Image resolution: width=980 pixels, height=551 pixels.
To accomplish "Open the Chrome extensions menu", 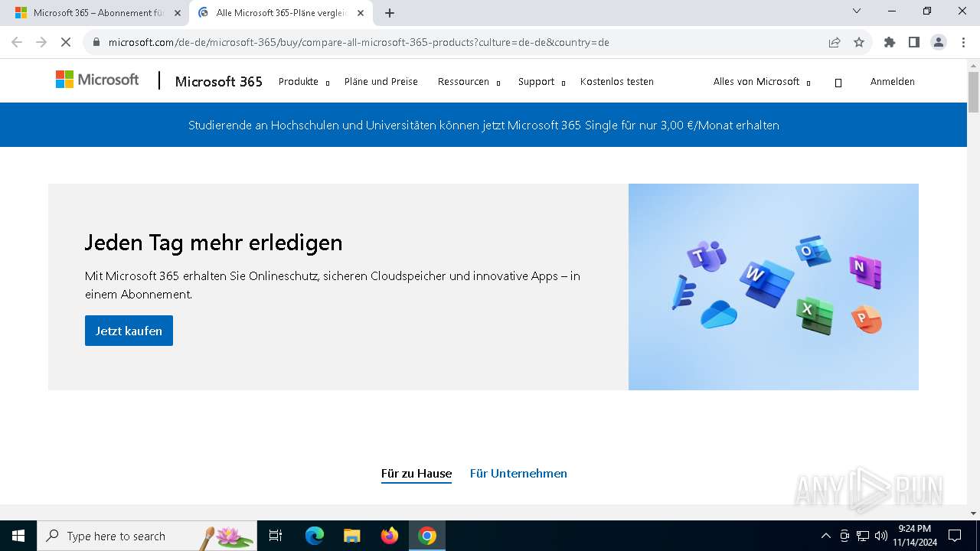I will coord(890,42).
